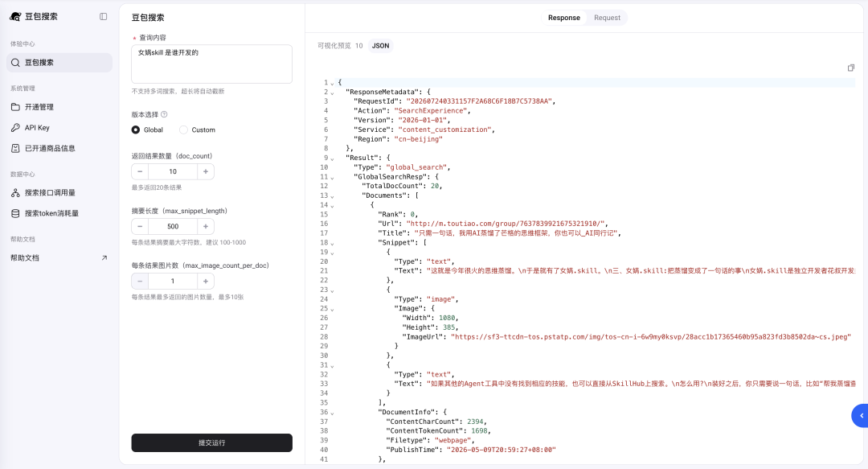Select the Custom version radio button

point(183,130)
